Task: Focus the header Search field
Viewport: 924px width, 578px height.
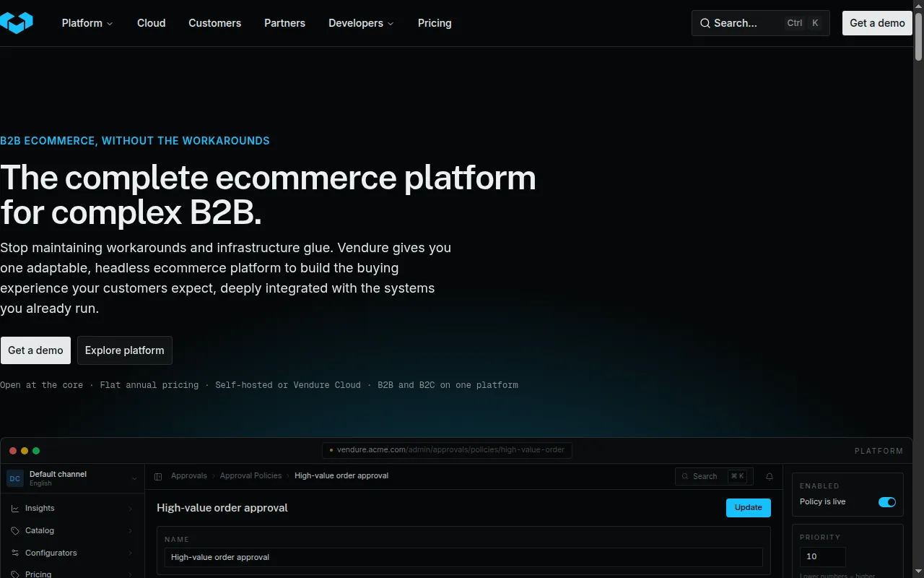Action: tap(760, 23)
